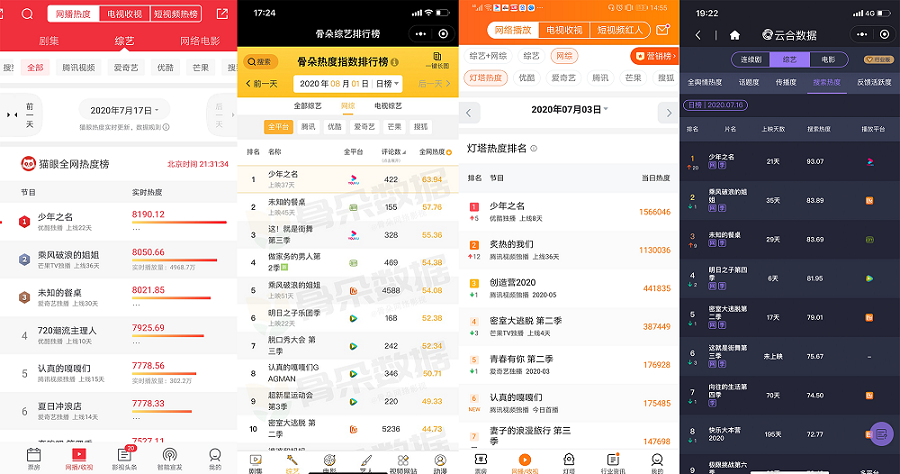This screenshot has height=474, width=900.
Task: Open the 2020年7月17日 date dropdown in Maoyan
Action: coord(125,110)
